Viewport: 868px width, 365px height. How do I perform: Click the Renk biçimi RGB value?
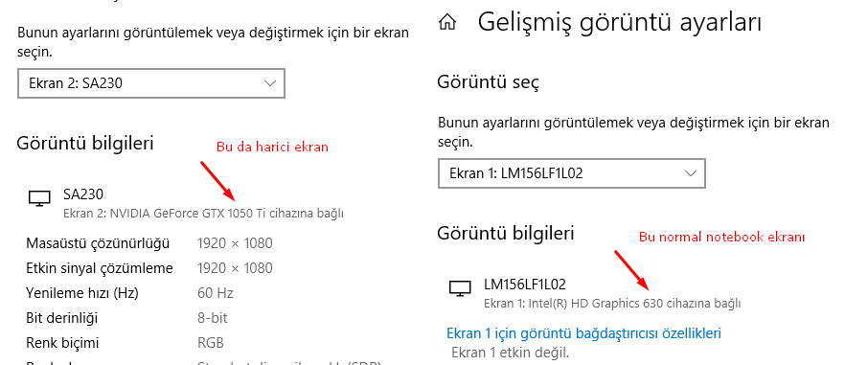[x=211, y=343]
